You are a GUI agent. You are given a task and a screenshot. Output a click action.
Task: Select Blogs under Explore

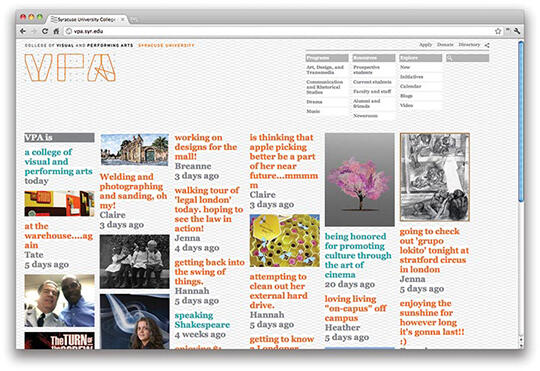coord(406,96)
